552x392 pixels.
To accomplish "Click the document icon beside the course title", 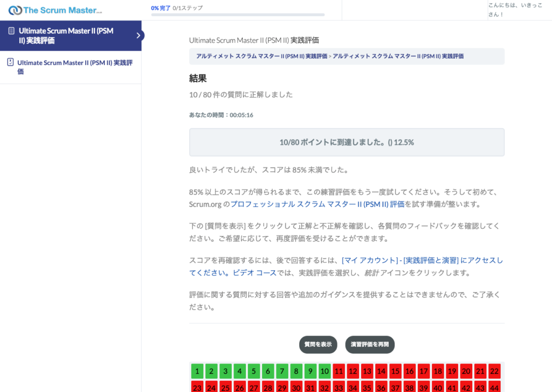I will tap(11, 31).
